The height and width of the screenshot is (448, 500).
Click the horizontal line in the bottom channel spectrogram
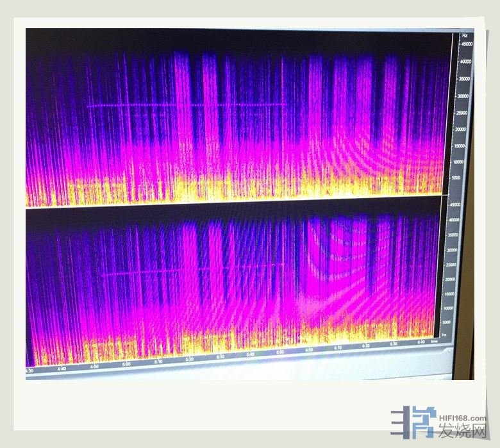click(192, 269)
